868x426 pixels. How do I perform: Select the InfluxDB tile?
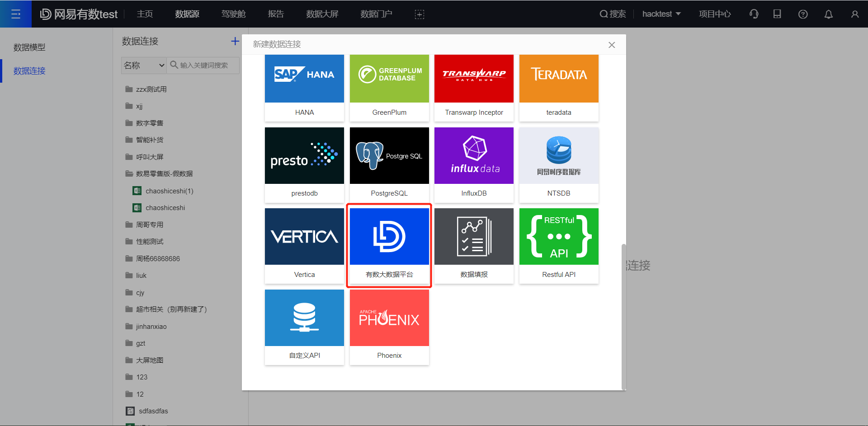(x=474, y=165)
